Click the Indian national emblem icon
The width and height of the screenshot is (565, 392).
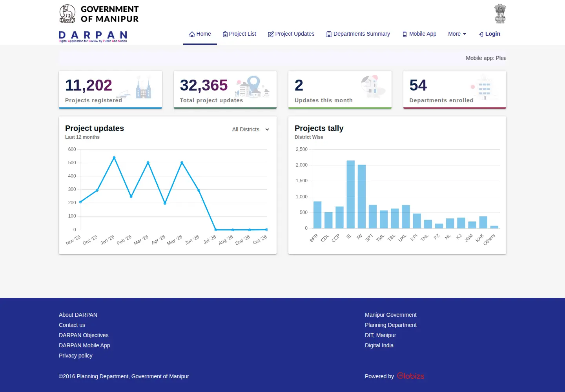click(x=500, y=14)
